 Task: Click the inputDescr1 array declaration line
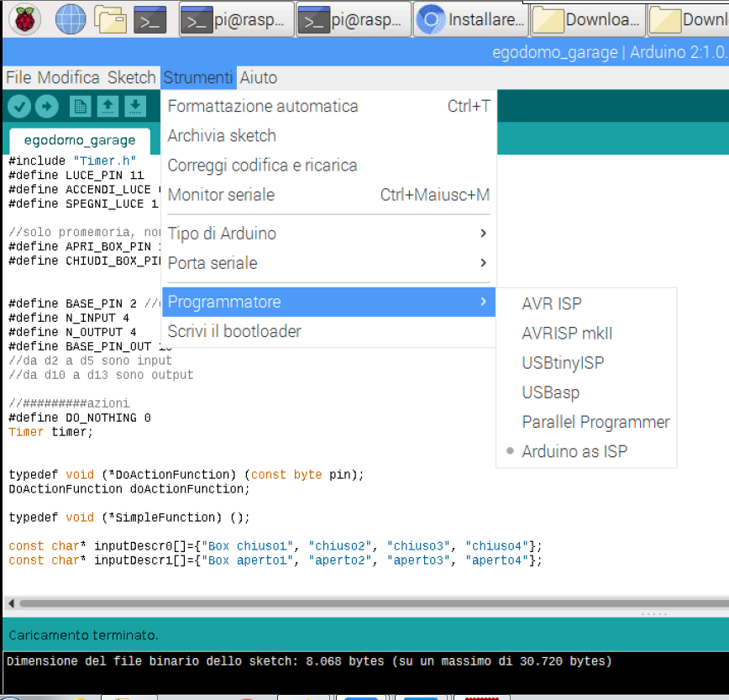275,561
